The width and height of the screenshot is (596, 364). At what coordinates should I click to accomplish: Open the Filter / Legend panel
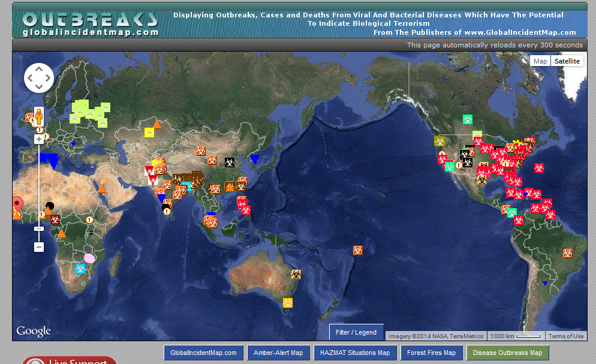tap(356, 332)
